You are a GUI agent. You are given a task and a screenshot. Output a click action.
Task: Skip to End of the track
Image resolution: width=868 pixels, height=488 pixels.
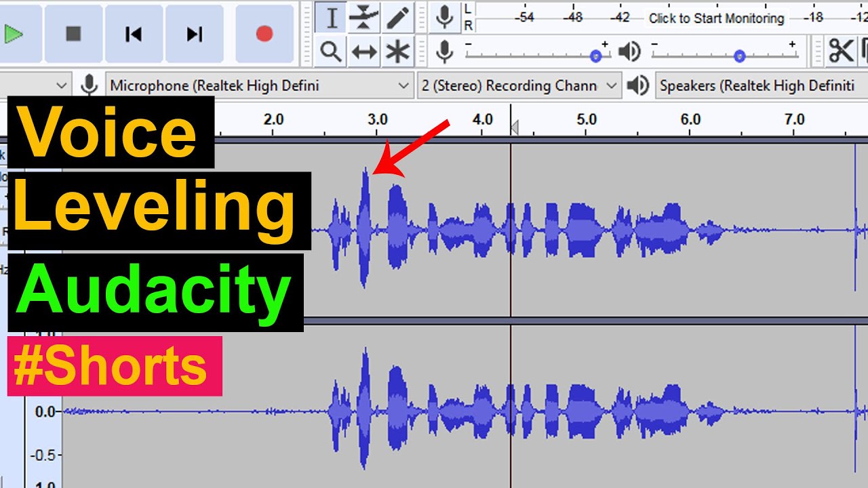click(195, 34)
